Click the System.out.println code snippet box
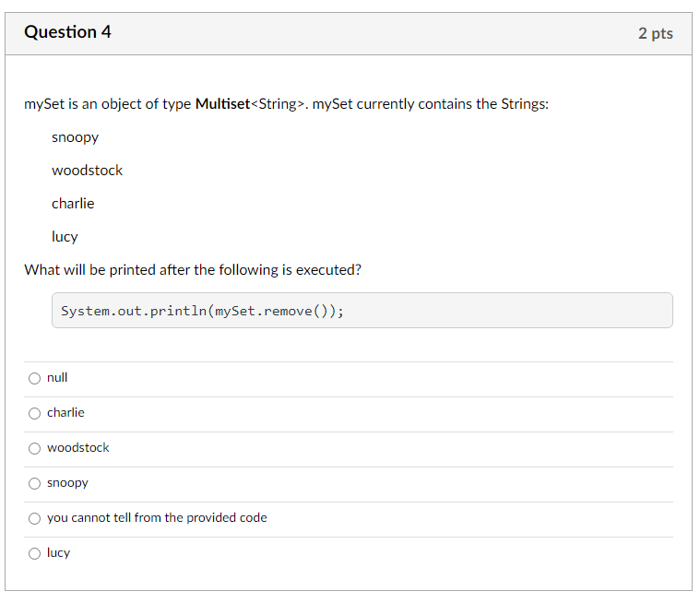Screen dimensions: 700x603 tap(362, 311)
